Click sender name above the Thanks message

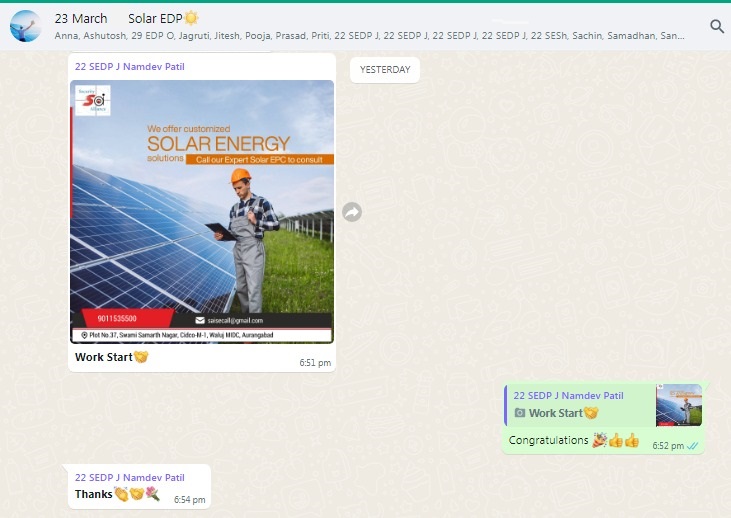pos(129,477)
